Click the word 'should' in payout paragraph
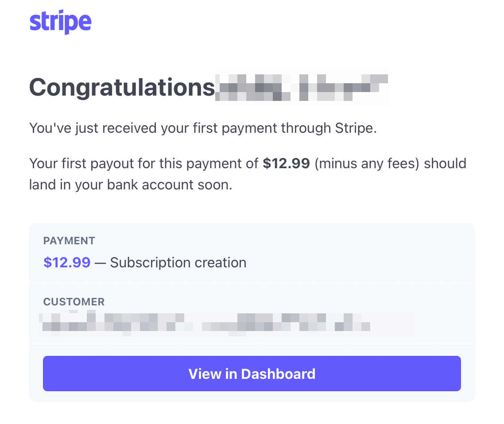This screenshot has height=424, width=504. point(445,163)
